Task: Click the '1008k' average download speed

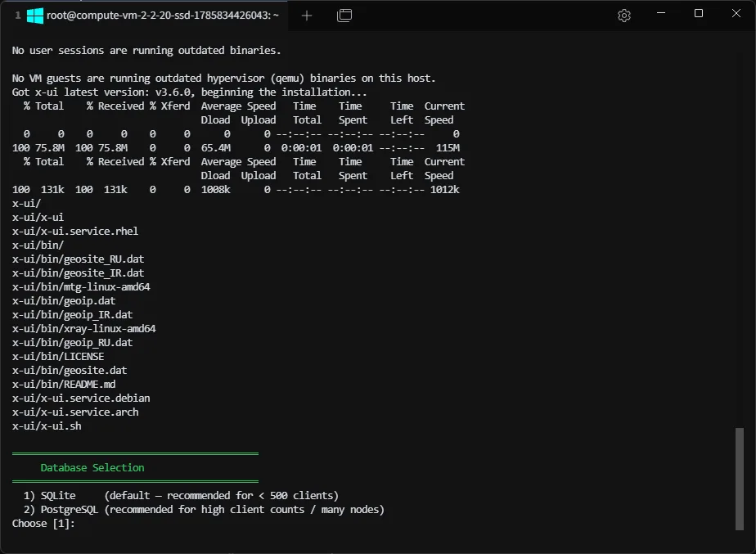Action: pos(215,190)
